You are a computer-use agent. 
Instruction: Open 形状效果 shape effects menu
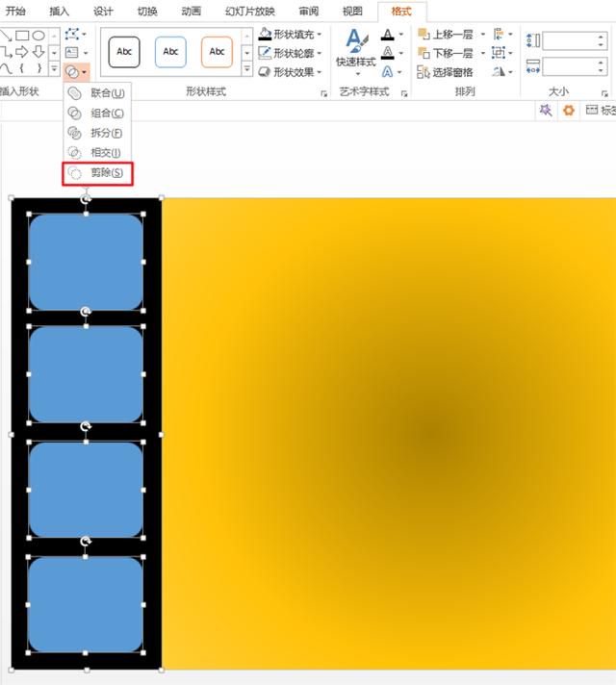[x=291, y=71]
